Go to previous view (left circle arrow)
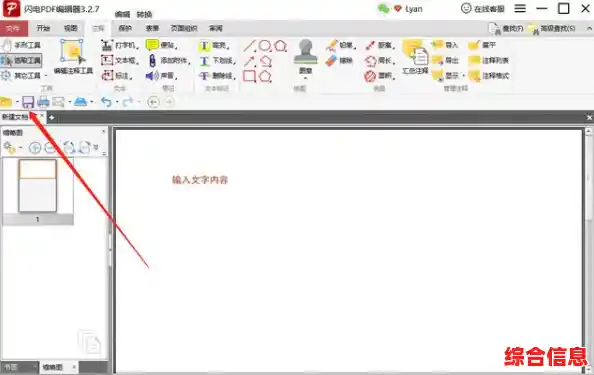594x375 pixels. pyautogui.click(x=153, y=102)
